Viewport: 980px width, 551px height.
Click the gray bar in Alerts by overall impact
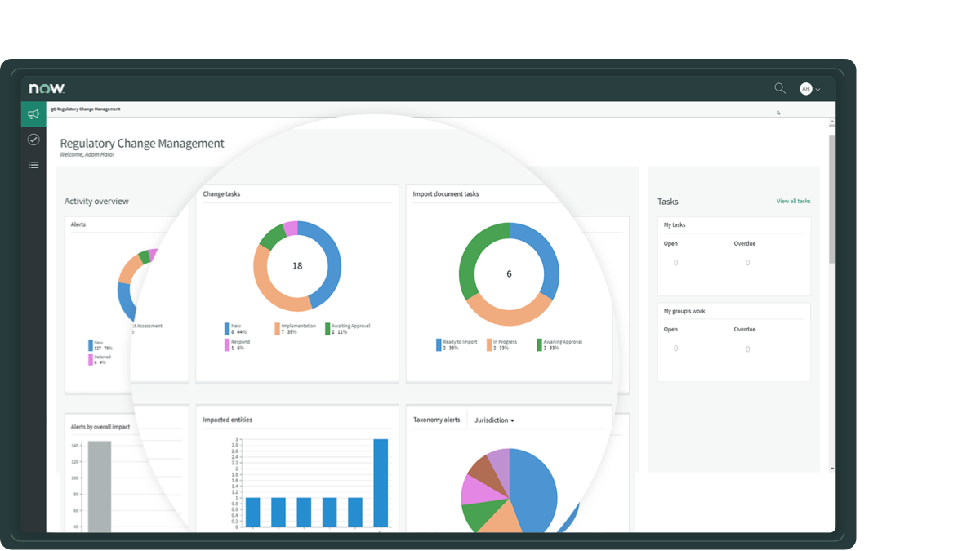[x=100, y=487]
